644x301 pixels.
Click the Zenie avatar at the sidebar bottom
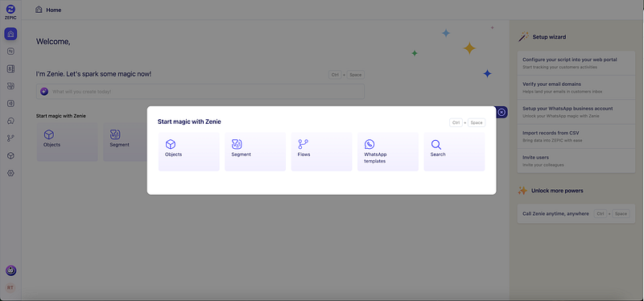(10, 270)
